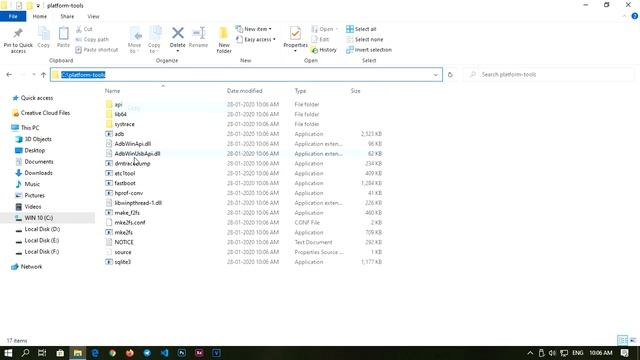Click Select all in ribbon
Viewport: 640px width, 360px height.
pos(361,29)
